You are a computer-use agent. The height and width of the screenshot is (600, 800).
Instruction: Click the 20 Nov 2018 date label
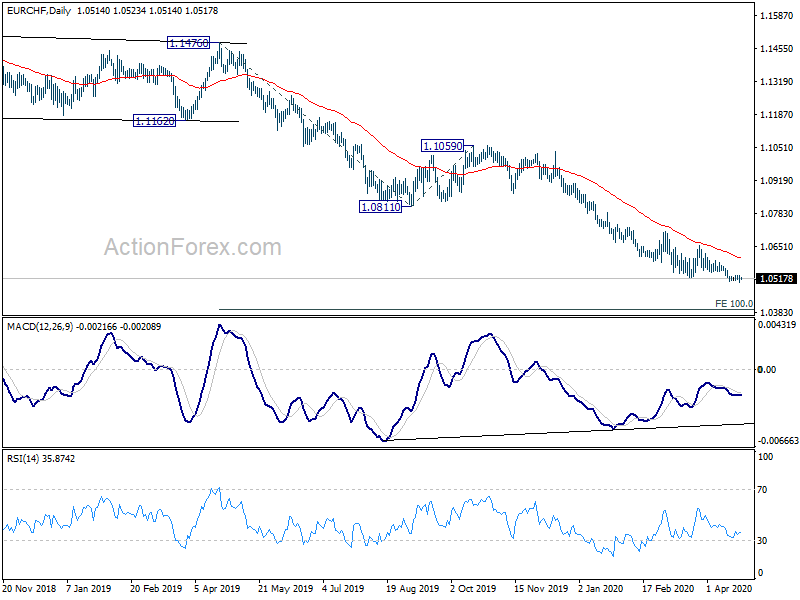pyautogui.click(x=29, y=588)
